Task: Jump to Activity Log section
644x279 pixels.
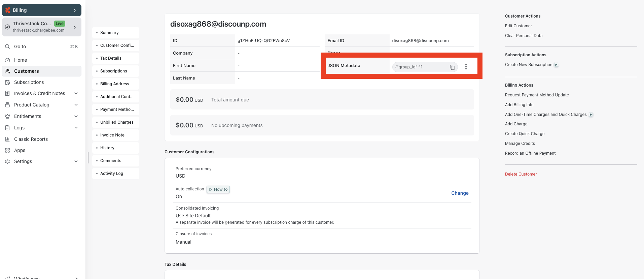Action: click(116, 174)
